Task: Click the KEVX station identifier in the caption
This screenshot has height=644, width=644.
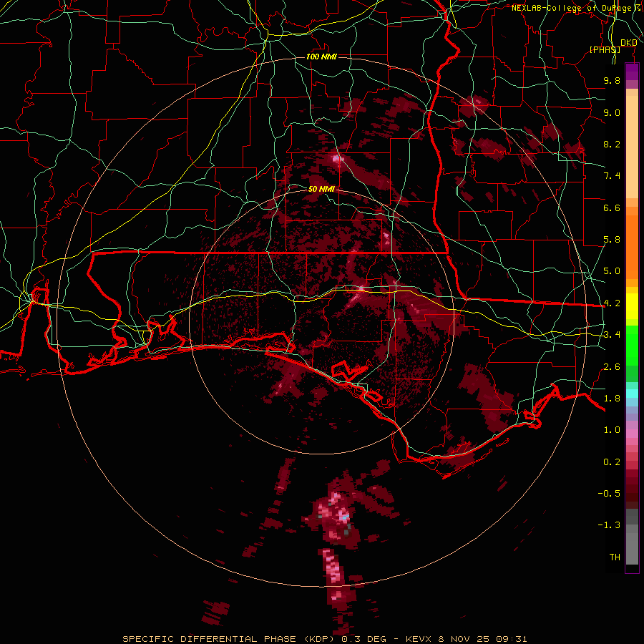Action: 418,639
